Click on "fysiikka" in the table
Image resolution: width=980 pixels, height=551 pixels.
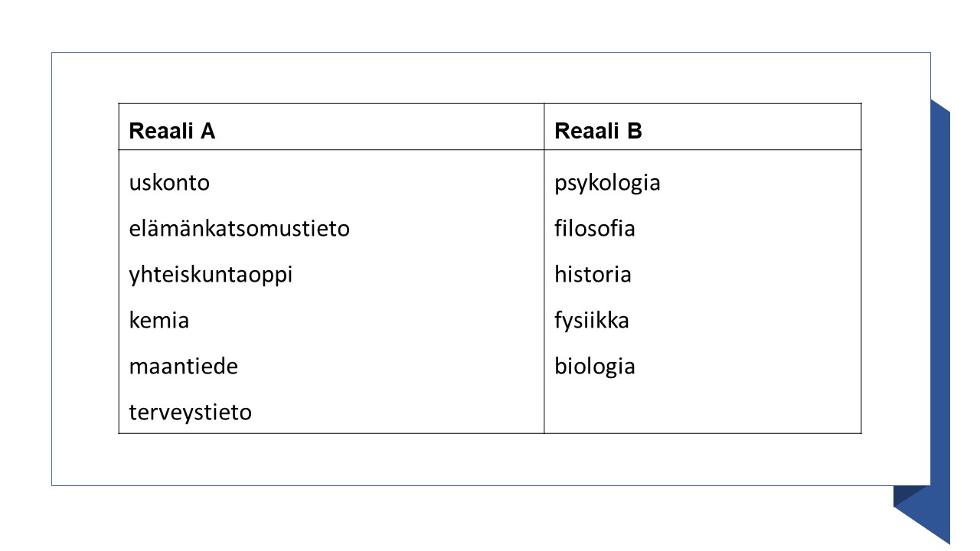(592, 320)
